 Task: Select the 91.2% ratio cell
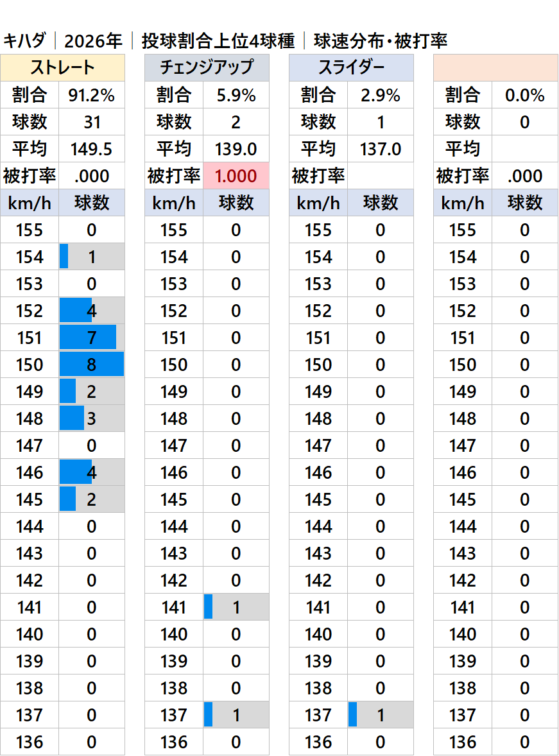click(91, 96)
